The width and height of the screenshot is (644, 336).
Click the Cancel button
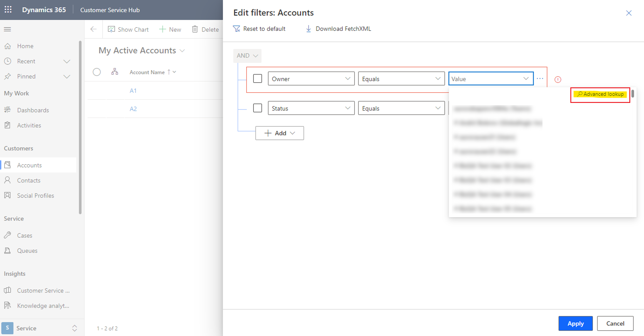[x=615, y=323]
